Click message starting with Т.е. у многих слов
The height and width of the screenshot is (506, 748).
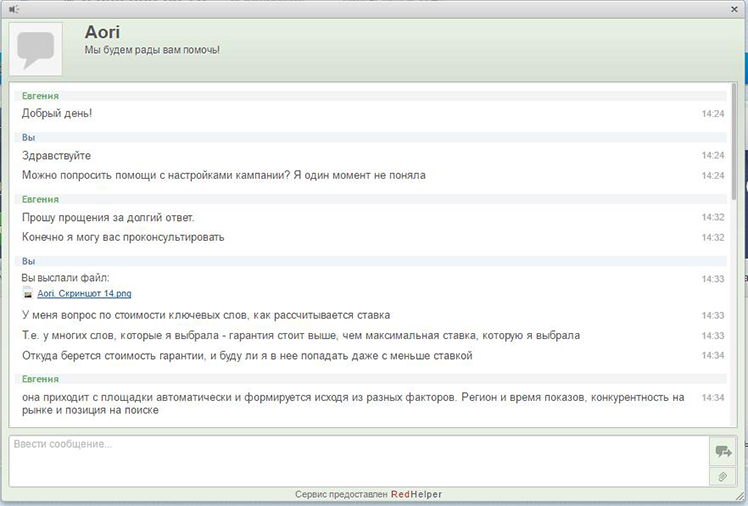301,335
